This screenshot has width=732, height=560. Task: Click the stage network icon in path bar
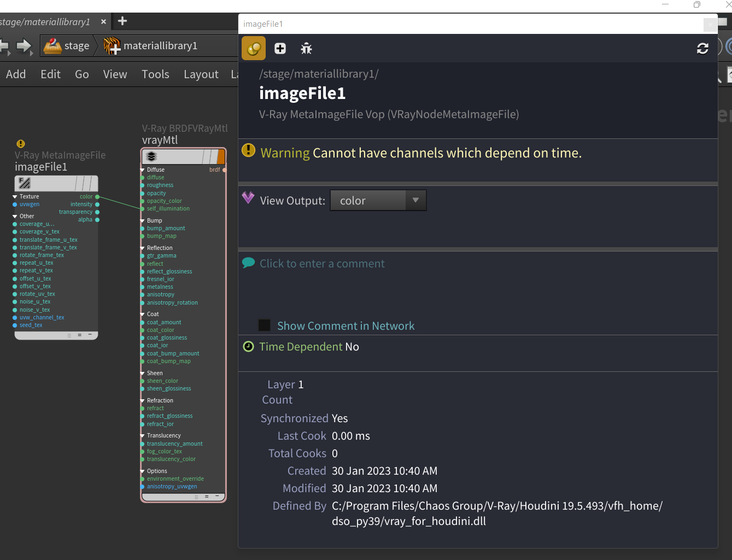tap(52, 46)
